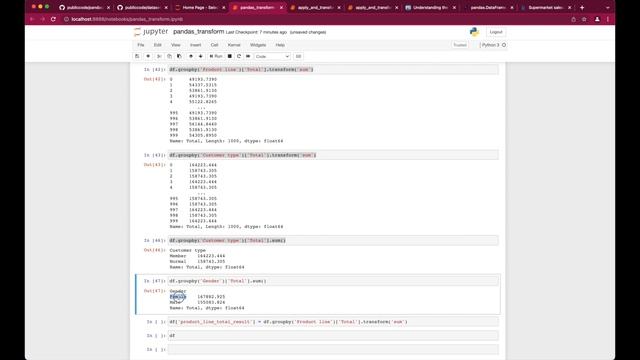
Task: Open the Insert menu
Action: click(x=196, y=45)
